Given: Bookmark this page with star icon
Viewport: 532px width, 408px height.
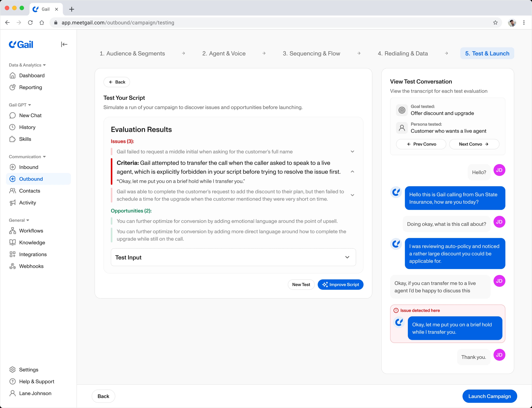Looking at the screenshot, I should pos(495,23).
